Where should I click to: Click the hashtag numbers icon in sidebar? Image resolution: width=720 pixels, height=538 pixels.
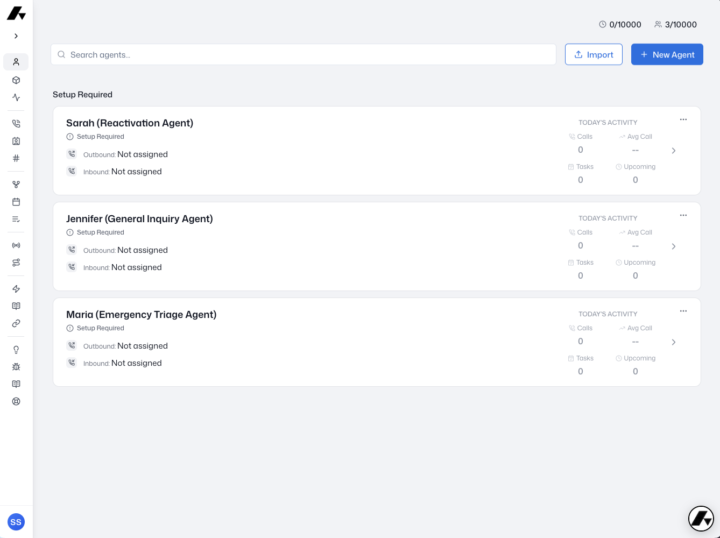(16, 158)
